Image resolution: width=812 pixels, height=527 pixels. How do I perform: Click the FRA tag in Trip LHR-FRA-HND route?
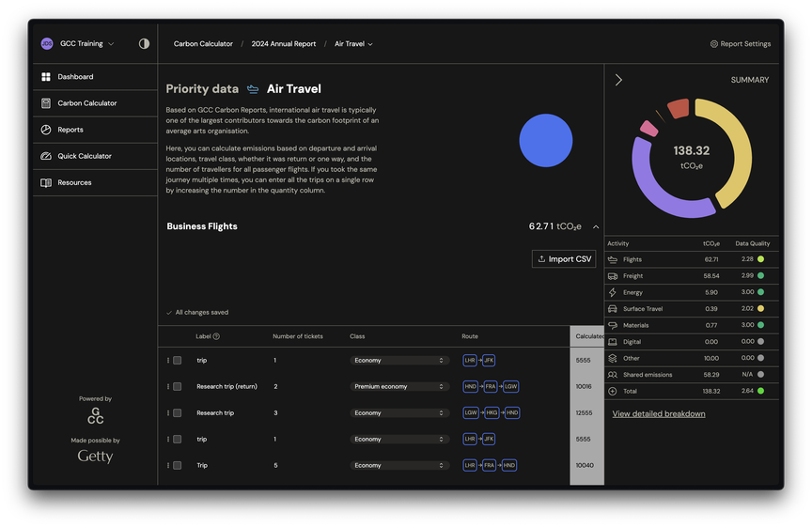(x=490, y=465)
